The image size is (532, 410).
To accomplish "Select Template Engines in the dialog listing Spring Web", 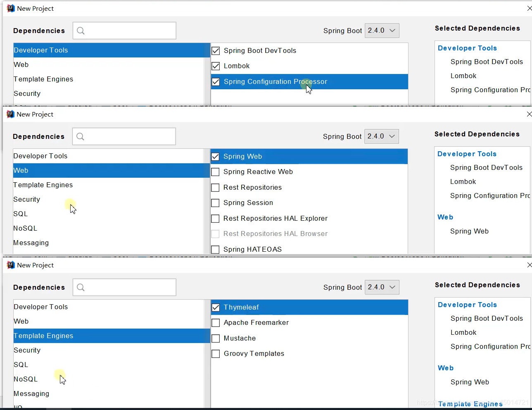I will (x=109, y=185).
